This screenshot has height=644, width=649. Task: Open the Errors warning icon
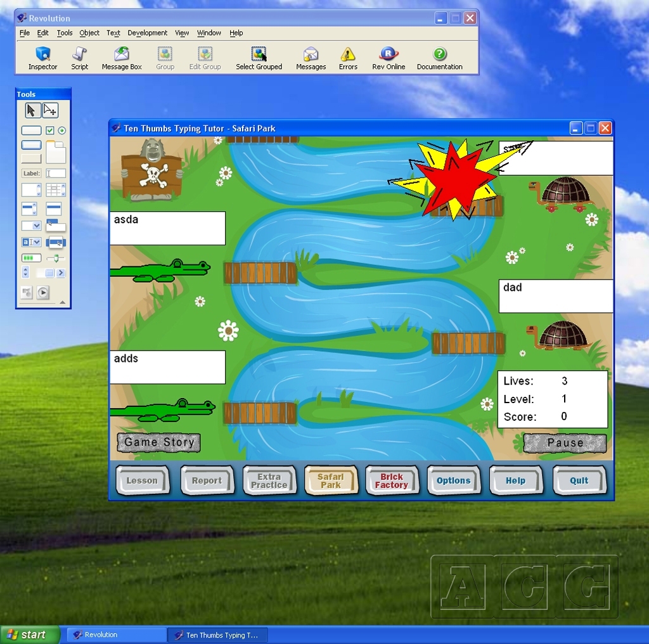coord(348,58)
